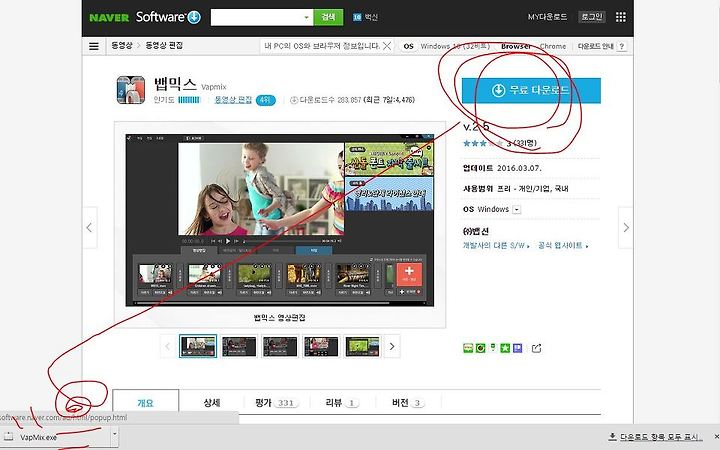This screenshot has height=450, width=720.
Task: Select the first screenshot thumbnail
Action: coord(198,346)
